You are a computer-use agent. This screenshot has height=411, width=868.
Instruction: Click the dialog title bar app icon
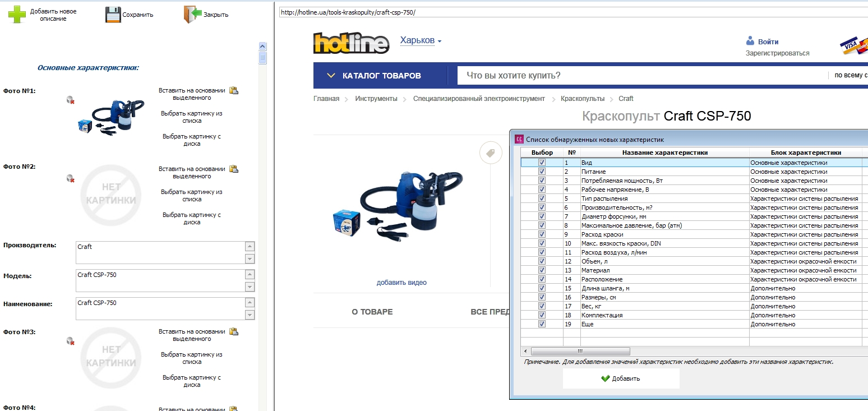[519, 139]
